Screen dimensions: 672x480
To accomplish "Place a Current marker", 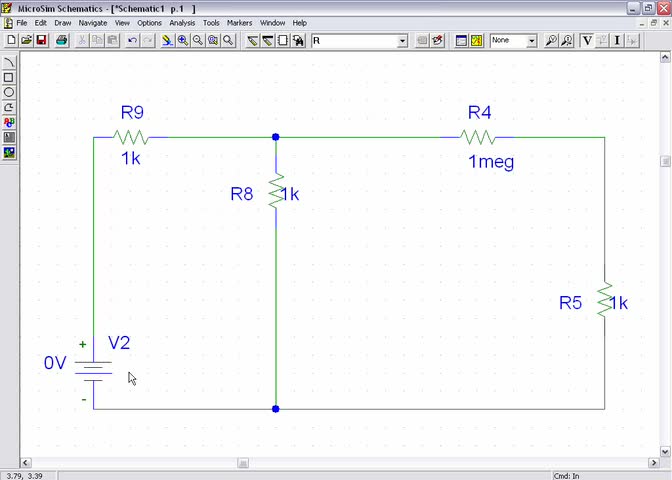I will tap(567, 40).
